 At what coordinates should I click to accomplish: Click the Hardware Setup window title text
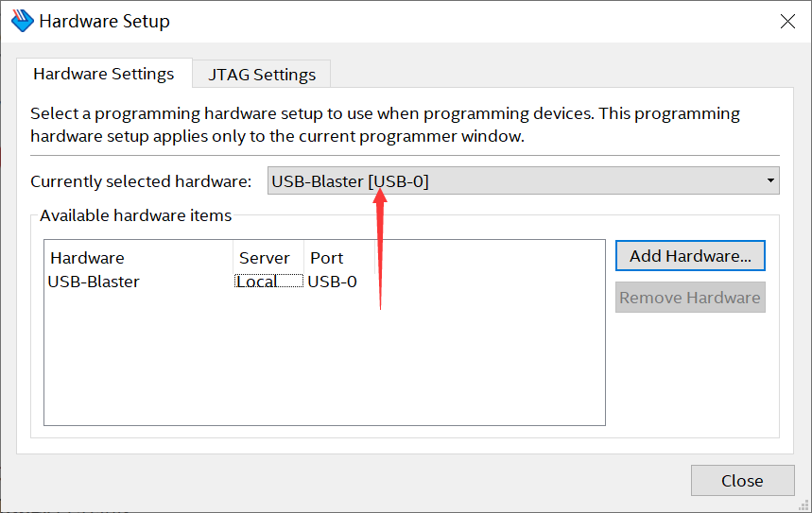104,21
